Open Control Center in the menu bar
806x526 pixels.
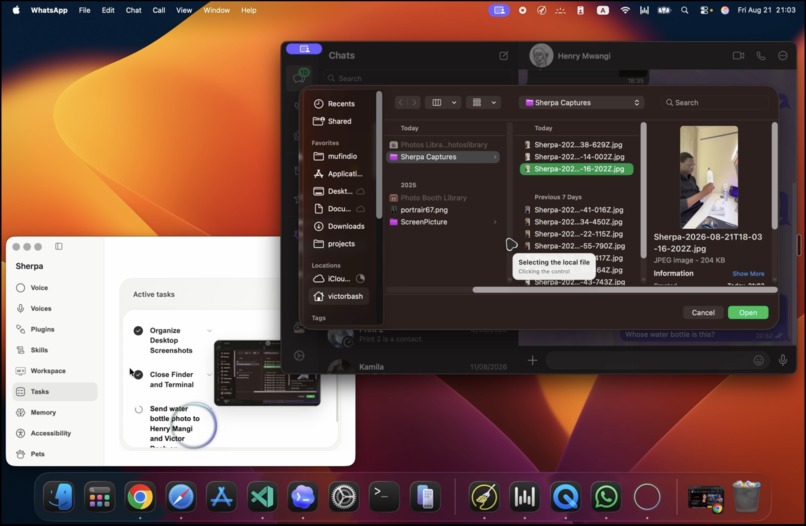[x=705, y=10]
